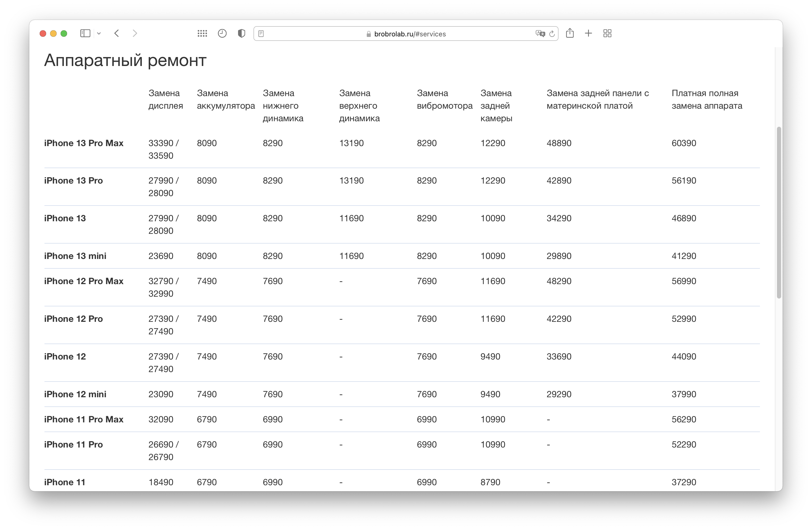This screenshot has height=530, width=812.
Task: Click the brobrolab.ru address field
Action: (x=409, y=34)
